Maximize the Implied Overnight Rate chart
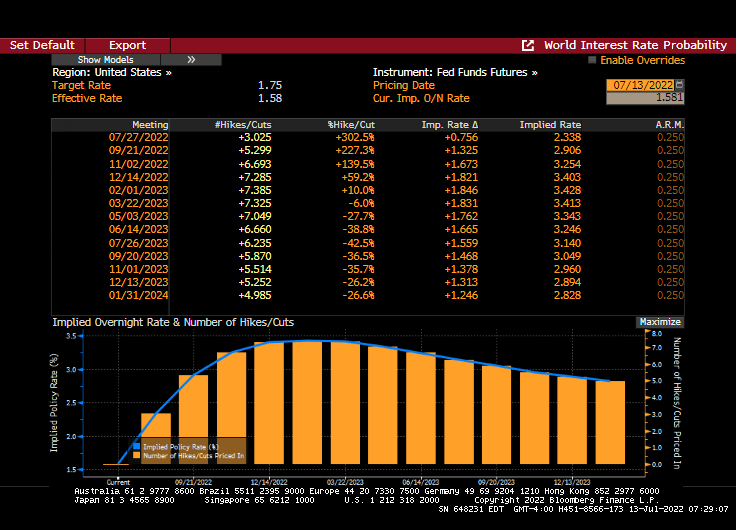Screen dimensions: 736x530 coord(659,322)
